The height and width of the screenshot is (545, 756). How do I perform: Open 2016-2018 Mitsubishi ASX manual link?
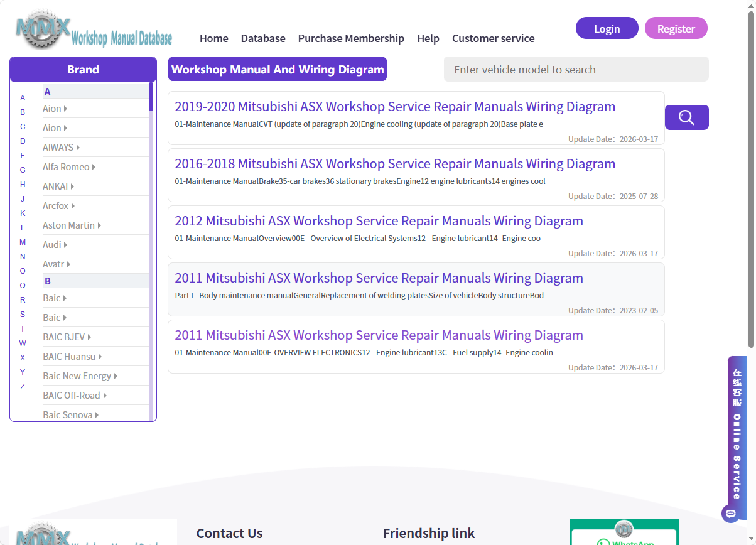[x=395, y=164]
